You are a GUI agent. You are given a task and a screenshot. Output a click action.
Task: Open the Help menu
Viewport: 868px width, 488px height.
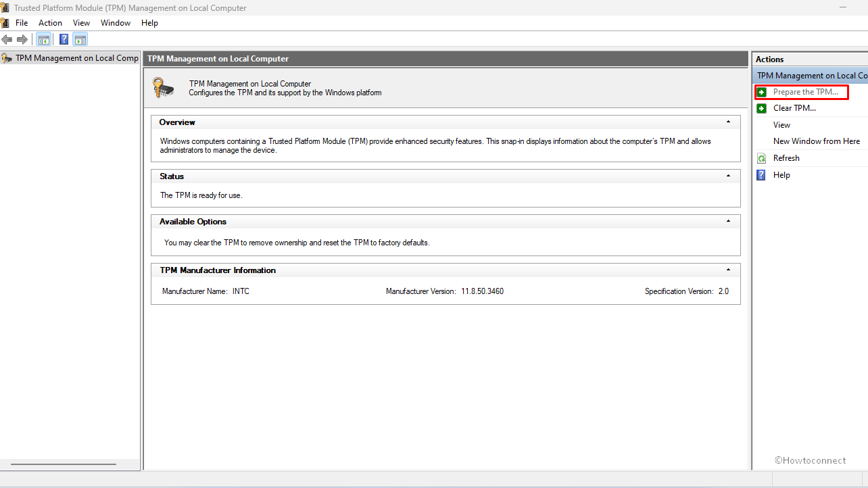(x=149, y=23)
